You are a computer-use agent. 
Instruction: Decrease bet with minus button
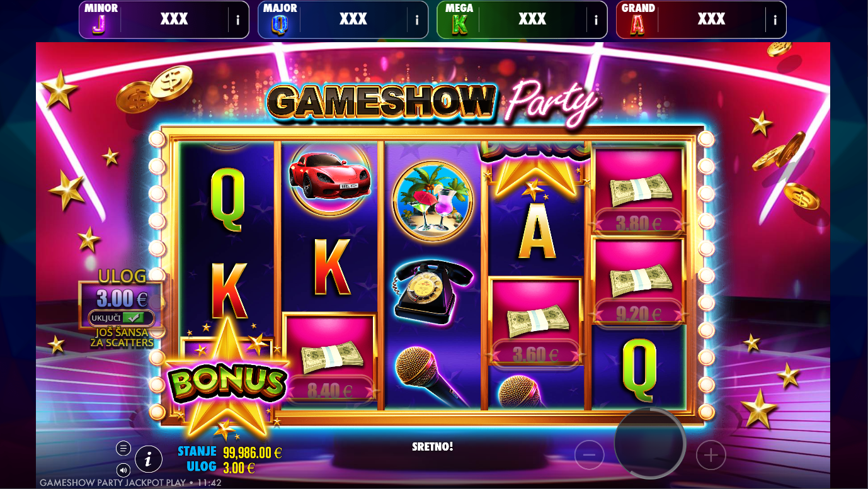pos(590,454)
